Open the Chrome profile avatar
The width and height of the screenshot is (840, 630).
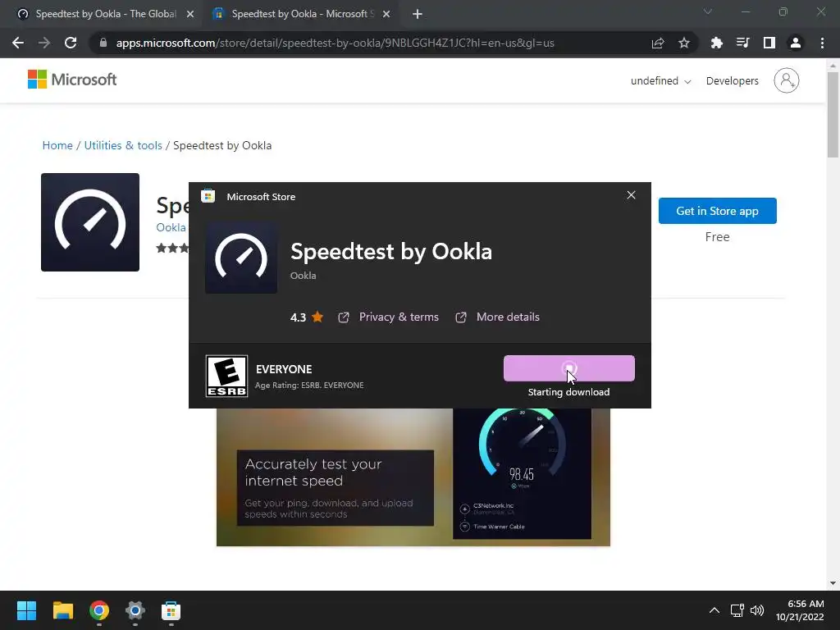pos(796,43)
